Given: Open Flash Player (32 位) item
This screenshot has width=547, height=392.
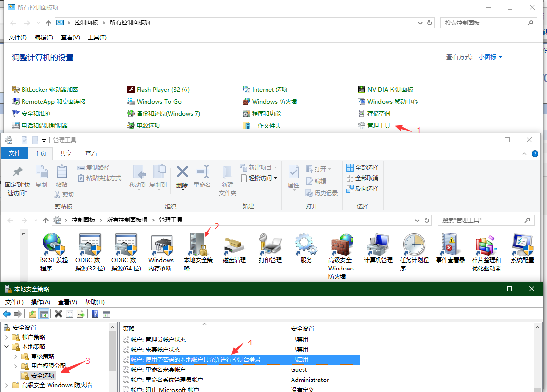Looking at the screenshot, I should click(158, 90).
